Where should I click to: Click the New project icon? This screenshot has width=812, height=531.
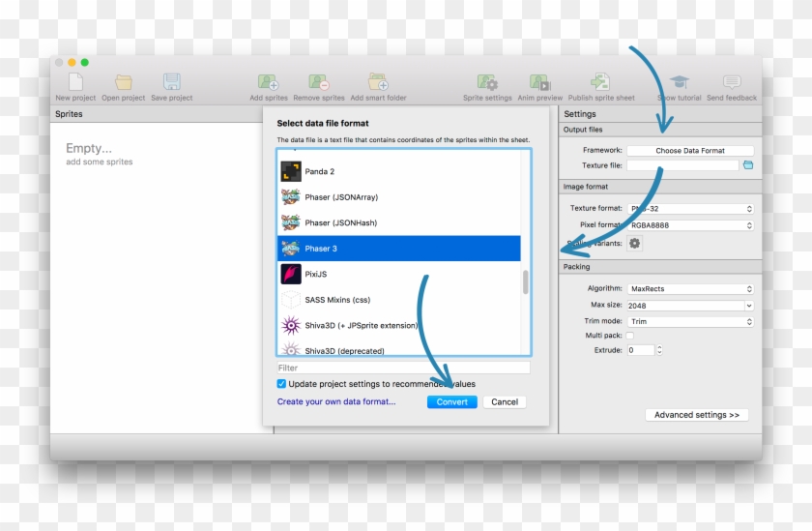pos(75,82)
